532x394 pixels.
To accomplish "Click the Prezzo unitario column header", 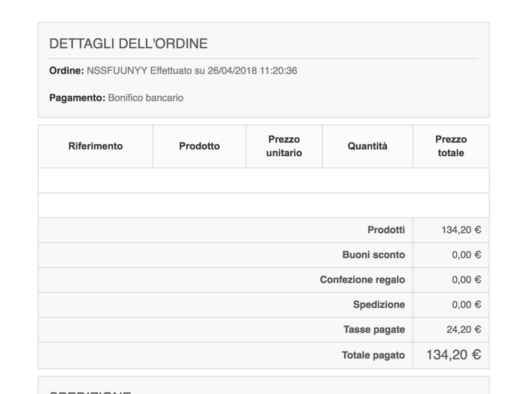I will pyautogui.click(x=284, y=146).
